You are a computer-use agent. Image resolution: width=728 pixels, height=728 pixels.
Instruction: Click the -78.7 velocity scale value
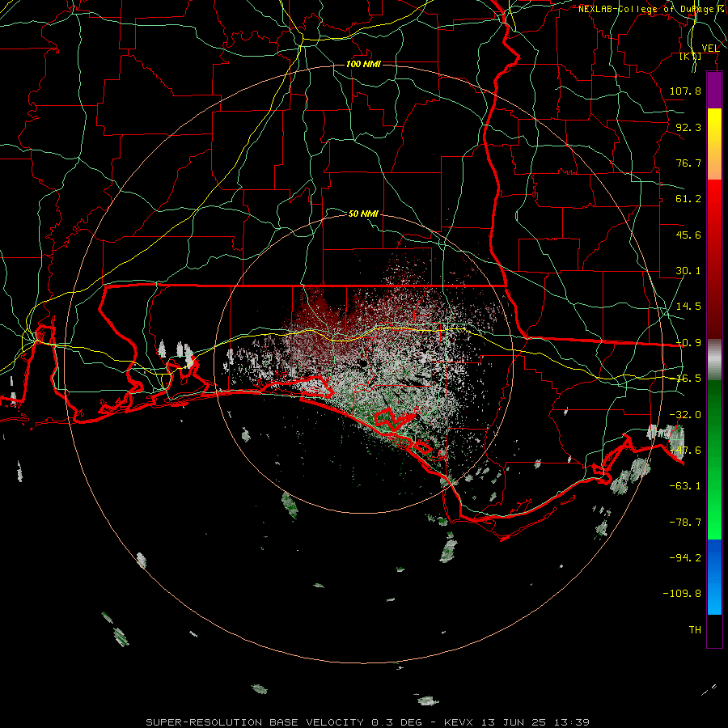tap(685, 523)
